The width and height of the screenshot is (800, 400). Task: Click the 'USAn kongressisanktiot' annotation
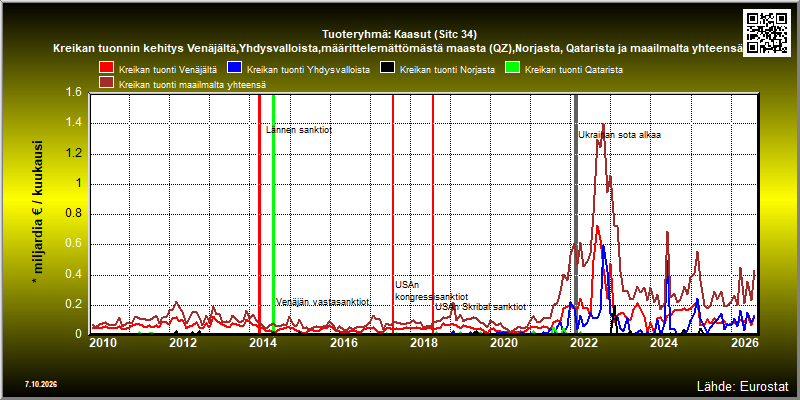click(x=432, y=291)
